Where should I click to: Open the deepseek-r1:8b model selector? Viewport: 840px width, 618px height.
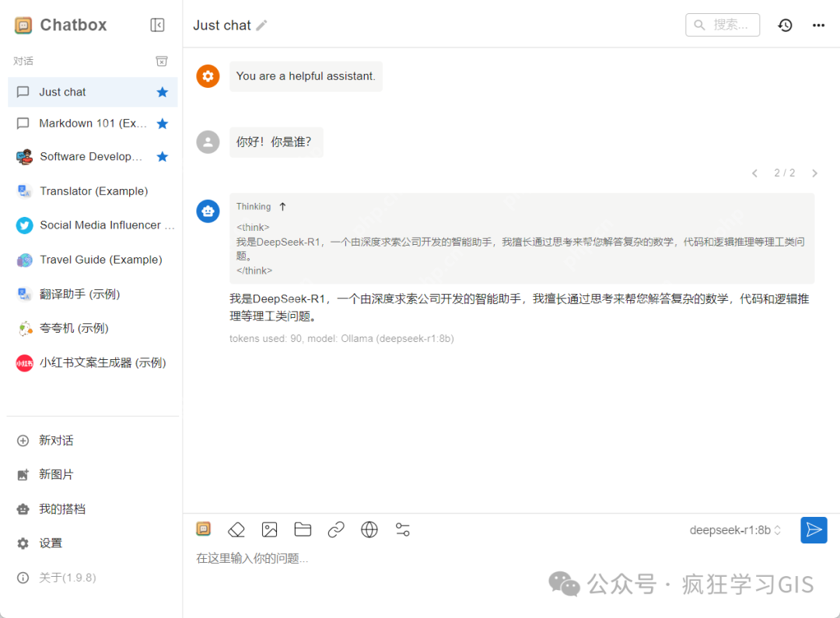click(x=735, y=530)
